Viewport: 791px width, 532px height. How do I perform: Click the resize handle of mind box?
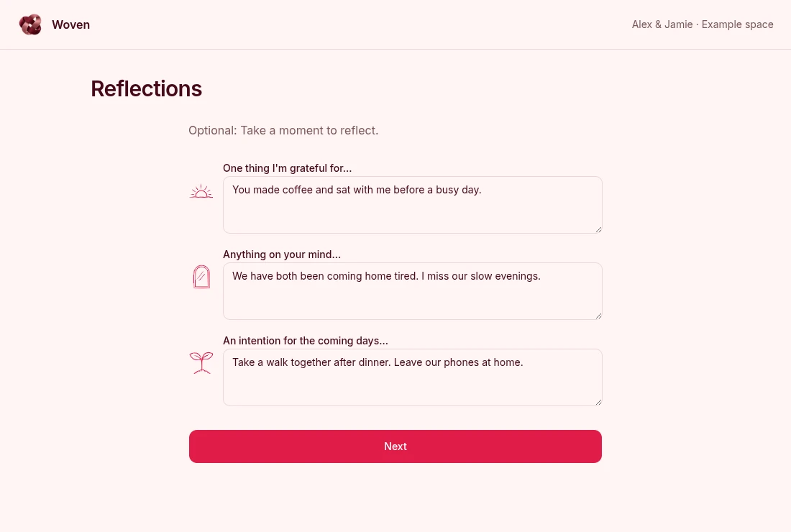tap(598, 316)
